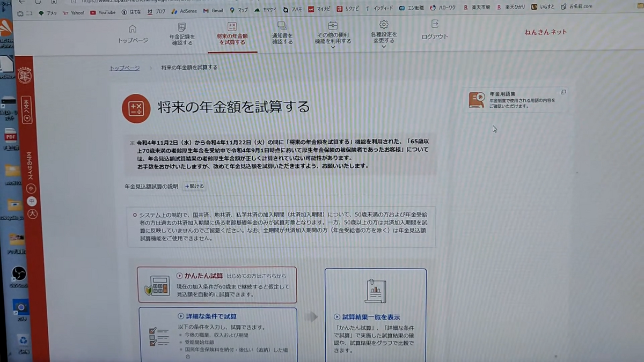Set text size to 中 (medium)
This screenshot has height=362, width=644.
coord(32,202)
